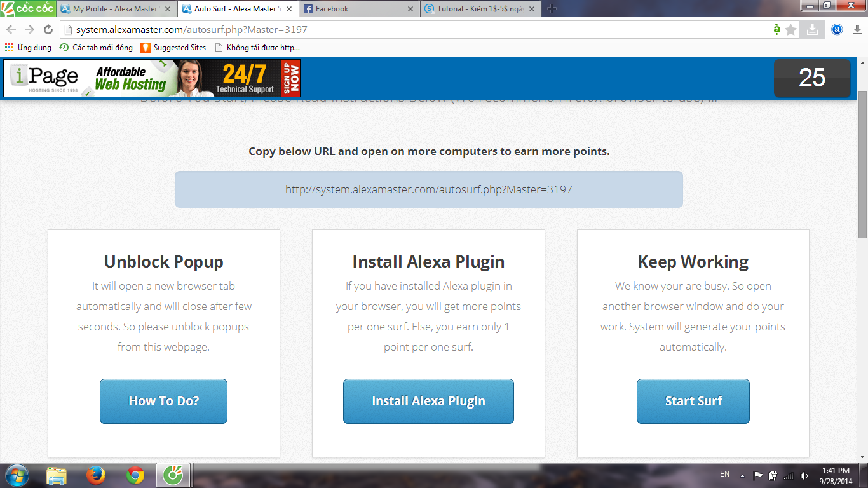The width and height of the screenshot is (868, 488).
Task: Click the volume speaker icon in tray
Action: [x=804, y=475]
